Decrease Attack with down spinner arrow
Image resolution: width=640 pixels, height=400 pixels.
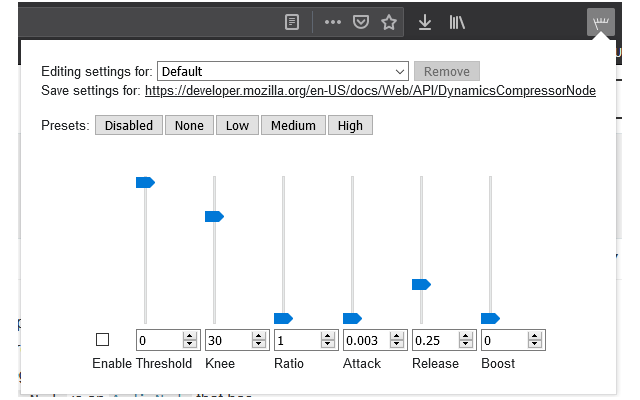[x=397, y=344]
